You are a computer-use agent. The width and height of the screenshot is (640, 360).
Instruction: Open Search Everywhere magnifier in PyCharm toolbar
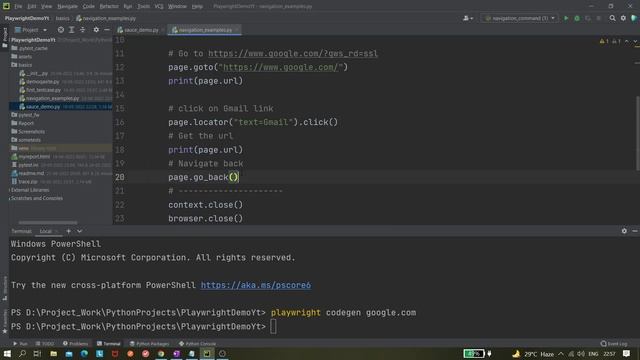click(x=612, y=18)
